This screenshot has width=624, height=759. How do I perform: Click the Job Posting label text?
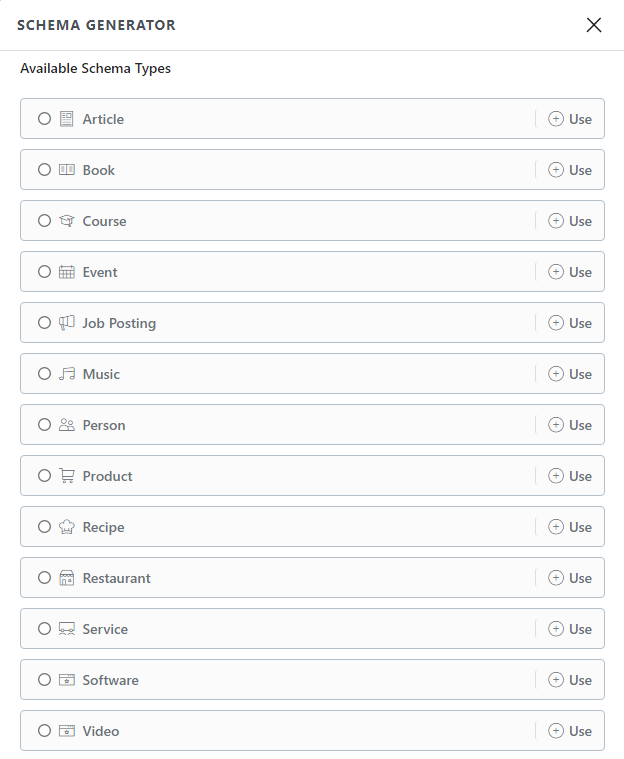(119, 323)
